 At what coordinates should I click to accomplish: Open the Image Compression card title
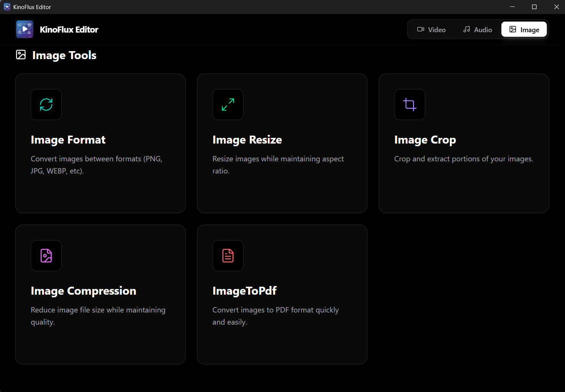click(83, 291)
